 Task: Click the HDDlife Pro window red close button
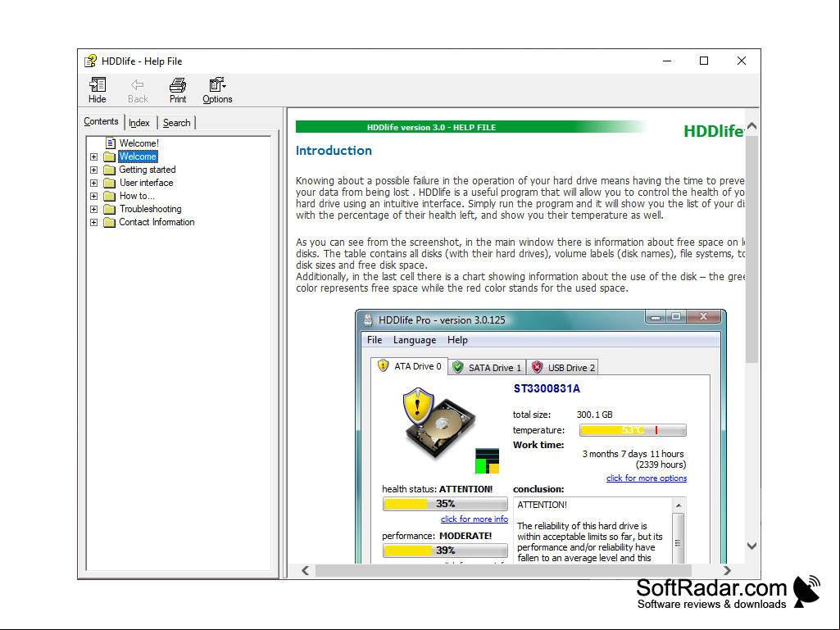click(x=703, y=316)
